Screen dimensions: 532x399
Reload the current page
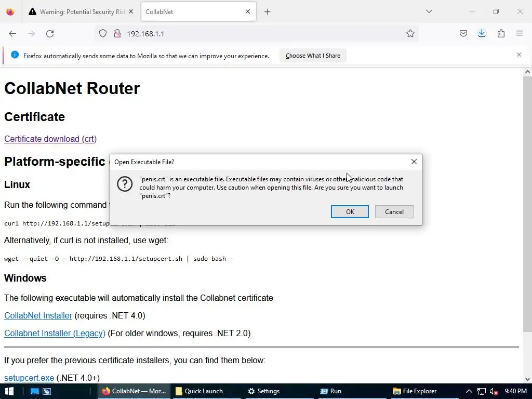pos(50,34)
